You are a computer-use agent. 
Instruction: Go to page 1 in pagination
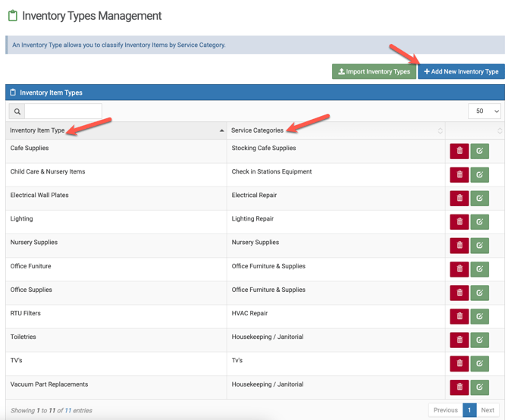(469, 410)
